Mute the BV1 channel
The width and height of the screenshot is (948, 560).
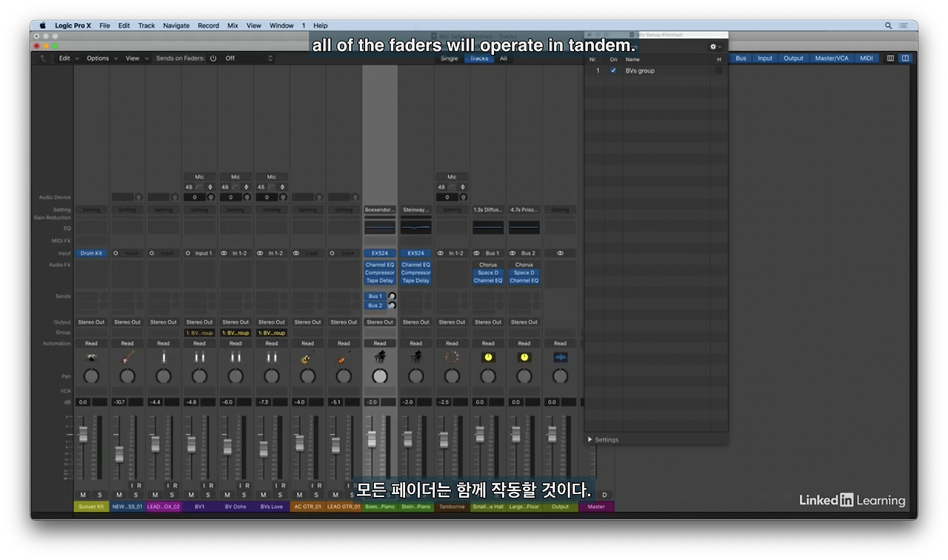point(191,495)
